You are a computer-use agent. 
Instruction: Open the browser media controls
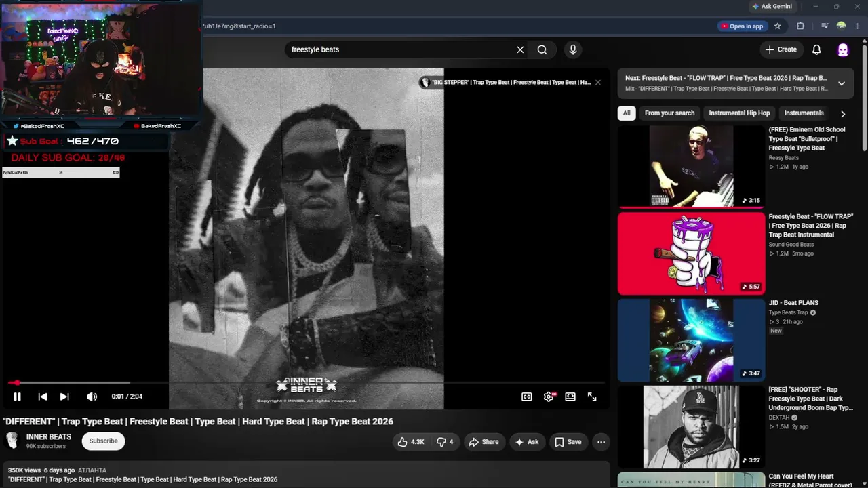(825, 26)
